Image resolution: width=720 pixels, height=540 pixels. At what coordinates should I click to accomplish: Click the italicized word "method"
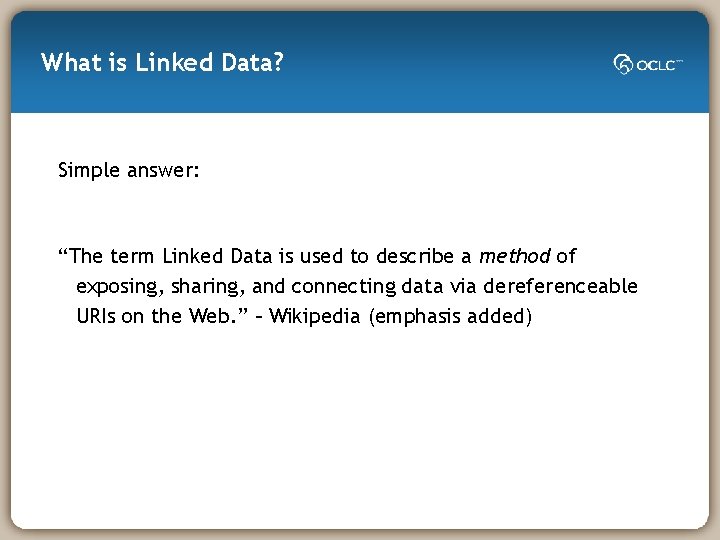click(x=515, y=256)
